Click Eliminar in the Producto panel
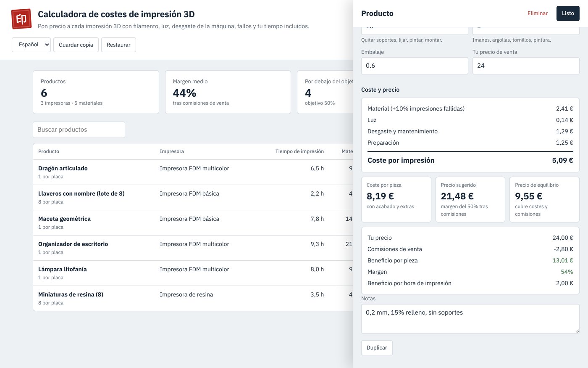 pos(538,13)
